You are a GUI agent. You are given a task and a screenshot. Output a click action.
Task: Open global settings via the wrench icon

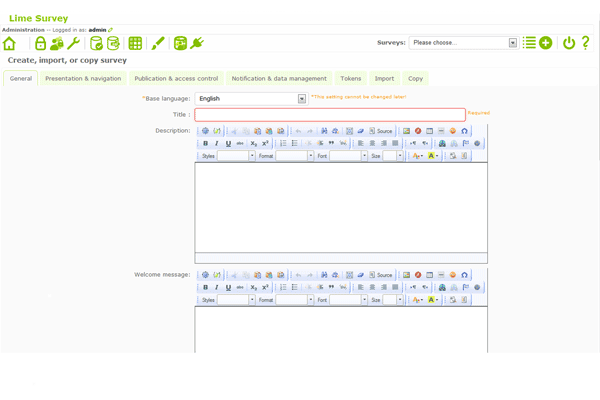[73, 44]
